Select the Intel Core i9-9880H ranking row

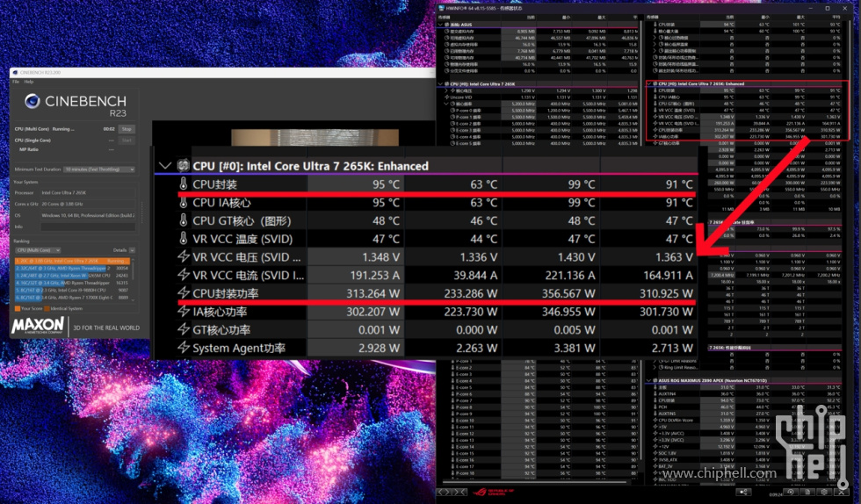72,290
